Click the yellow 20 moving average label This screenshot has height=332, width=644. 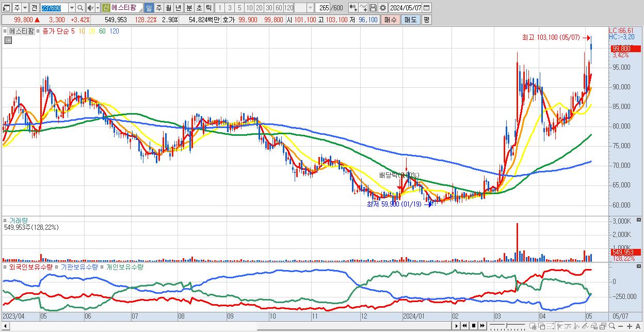pyautogui.click(x=92, y=31)
